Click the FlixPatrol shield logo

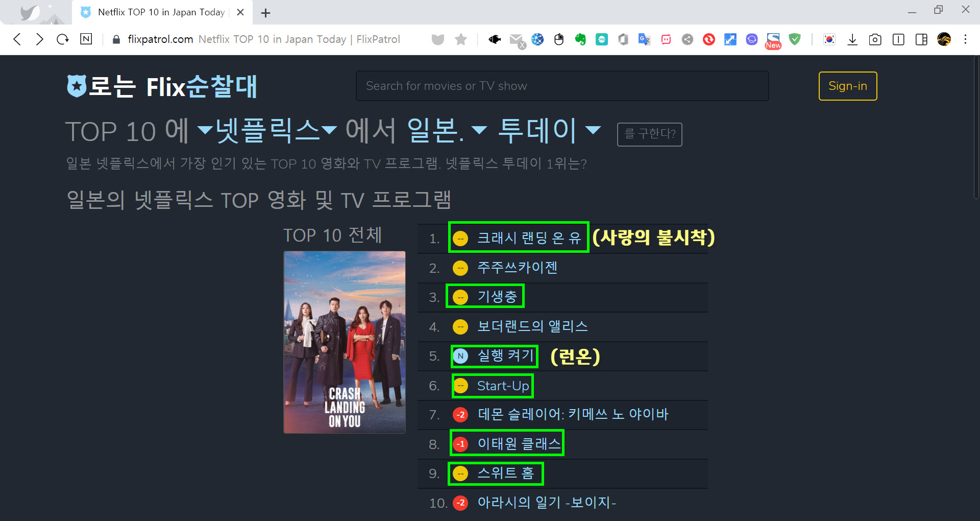pyautogui.click(x=77, y=86)
